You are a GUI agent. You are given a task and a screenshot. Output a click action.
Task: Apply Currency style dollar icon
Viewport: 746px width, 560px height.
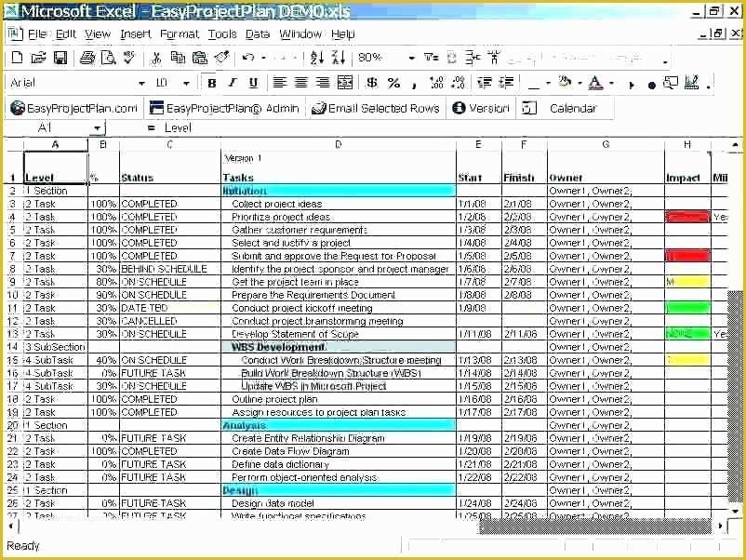371,83
